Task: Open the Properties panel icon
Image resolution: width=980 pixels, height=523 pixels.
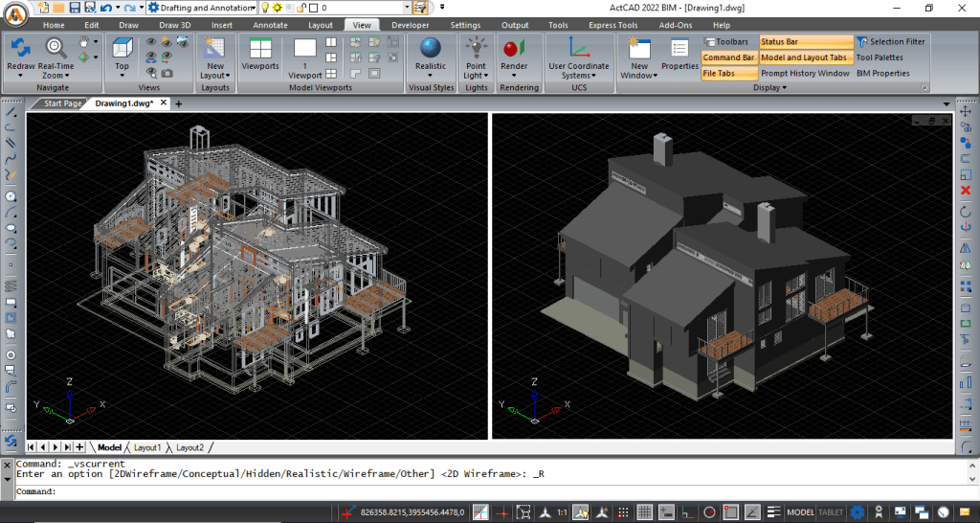Action: point(679,50)
